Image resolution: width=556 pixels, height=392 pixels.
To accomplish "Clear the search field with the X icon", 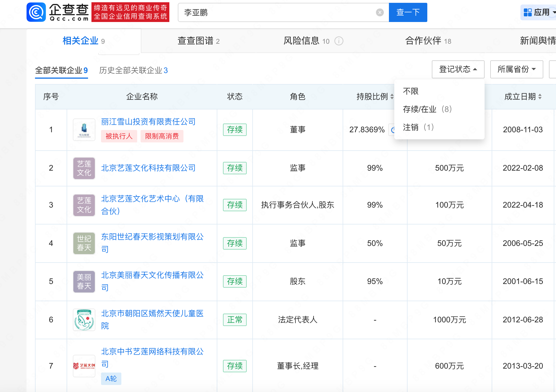I will pyautogui.click(x=380, y=12).
